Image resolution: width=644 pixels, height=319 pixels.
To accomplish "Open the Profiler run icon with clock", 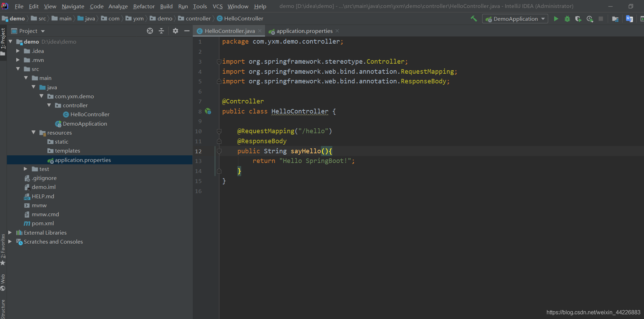I will pos(590,19).
